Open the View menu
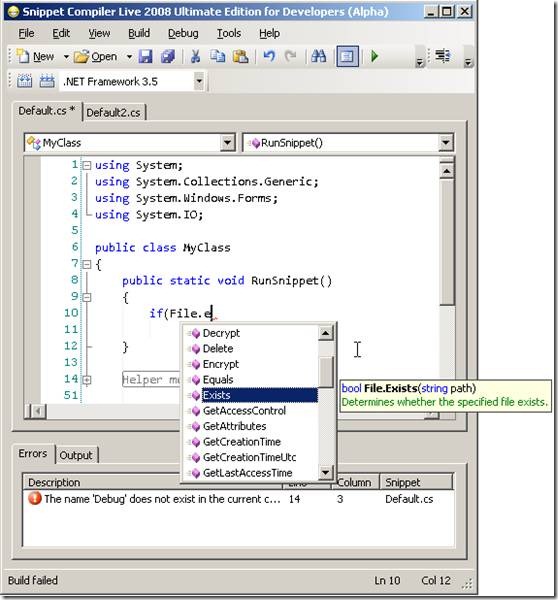This screenshot has width=558, height=600. point(99,34)
